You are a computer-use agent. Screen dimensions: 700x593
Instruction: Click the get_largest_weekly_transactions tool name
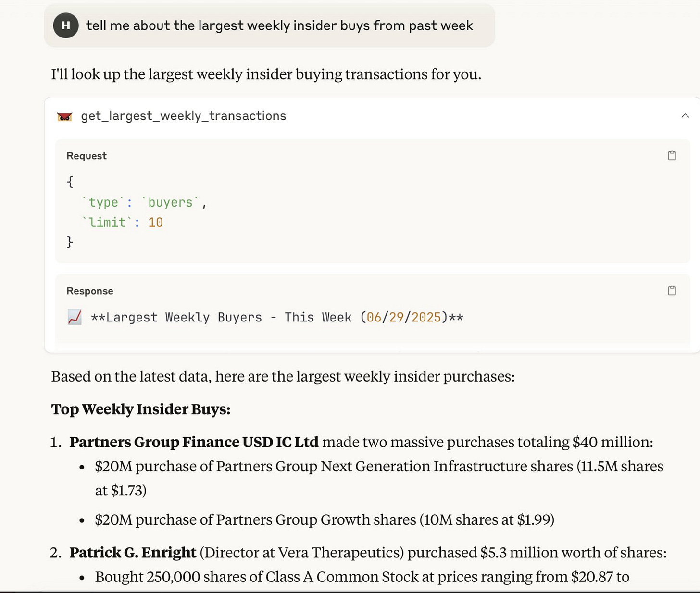pos(183,116)
